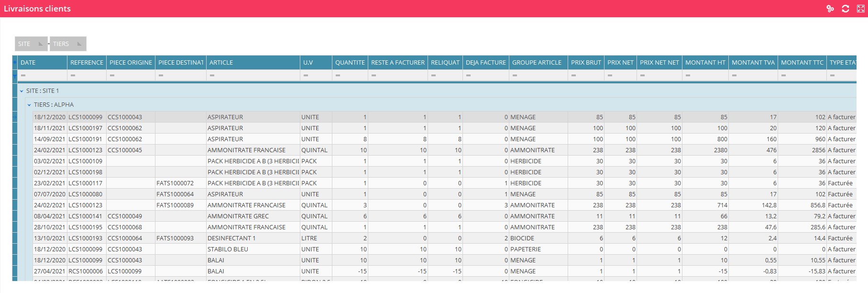Sort by the MONTANT HT column header

[x=705, y=63]
